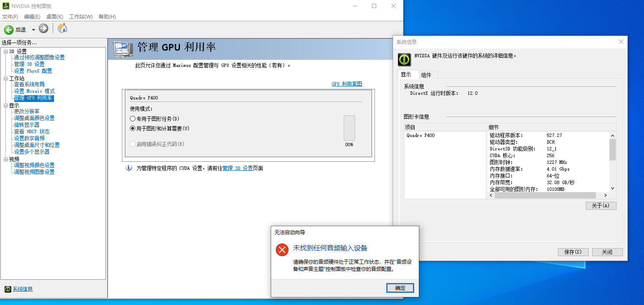The height and width of the screenshot is (305, 644).
Task: Click 确定 in the error dialog
Action: [400, 288]
